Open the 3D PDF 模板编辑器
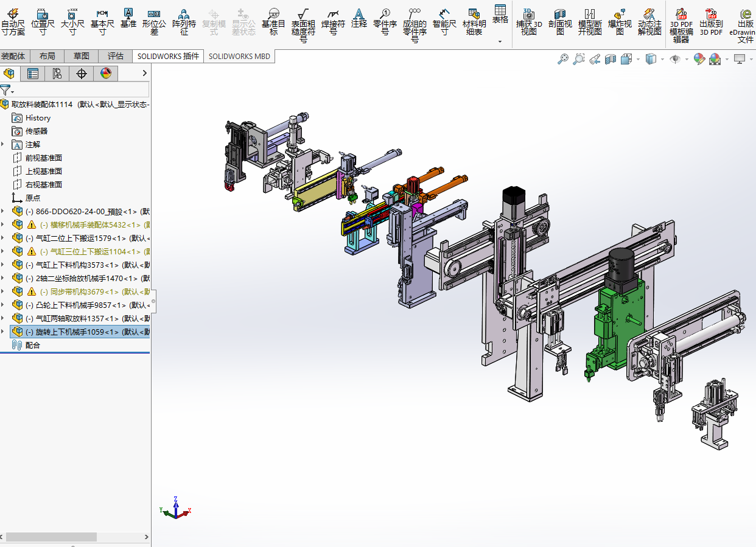The width and height of the screenshot is (756, 547). point(681,26)
